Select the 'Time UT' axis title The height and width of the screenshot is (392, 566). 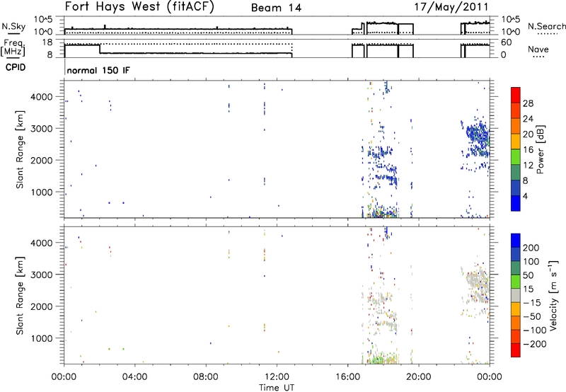click(277, 388)
